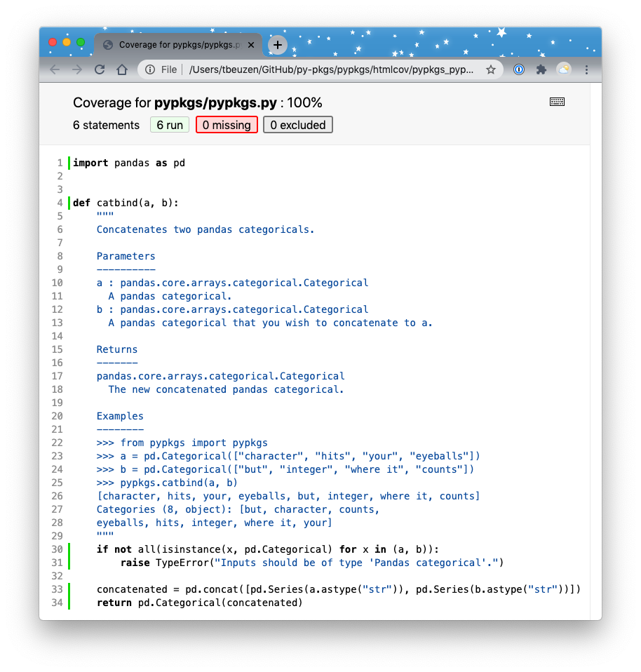
Task: Click 'A pandas categorical that you wish' line
Action: 271,323
